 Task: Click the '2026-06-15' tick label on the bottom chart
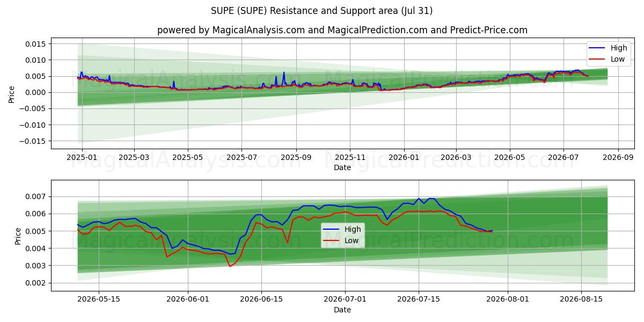(261, 299)
